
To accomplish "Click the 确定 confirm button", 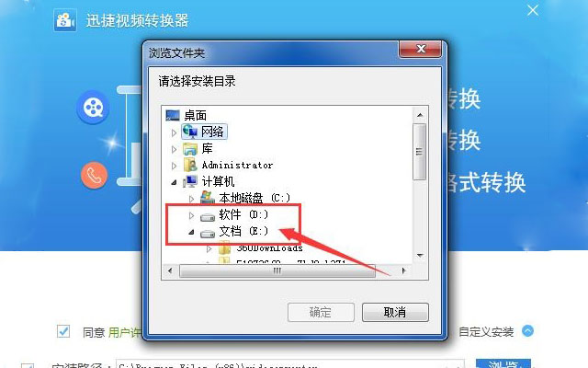I will [321, 312].
